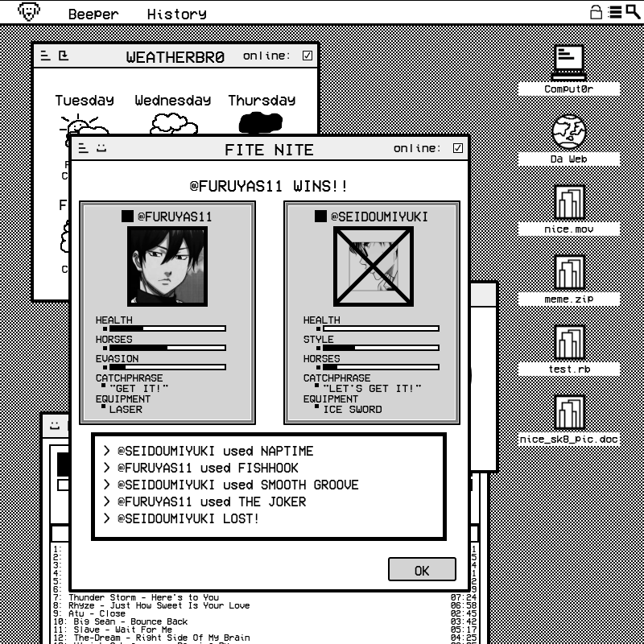Click @SEIDOUMIYUKI's HORSES bar
This screenshot has height=644, width=644.
coord(381,367)
